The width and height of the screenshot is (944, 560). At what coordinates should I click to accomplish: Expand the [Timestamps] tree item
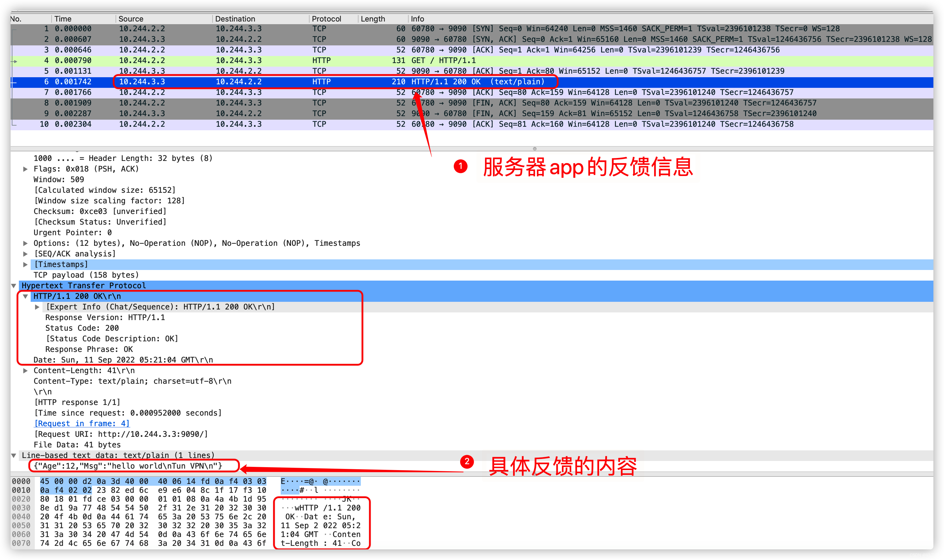click(x=25, y=265)
